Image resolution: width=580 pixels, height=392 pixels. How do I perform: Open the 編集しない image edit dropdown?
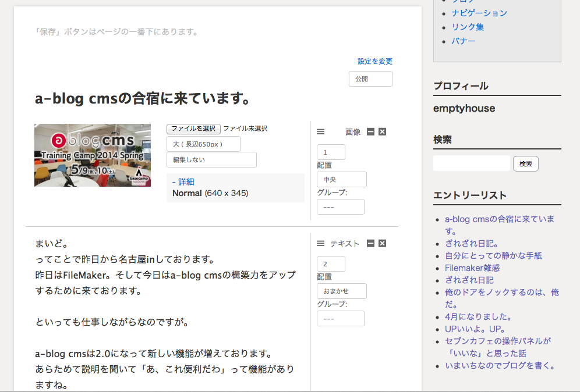[211, 159]
